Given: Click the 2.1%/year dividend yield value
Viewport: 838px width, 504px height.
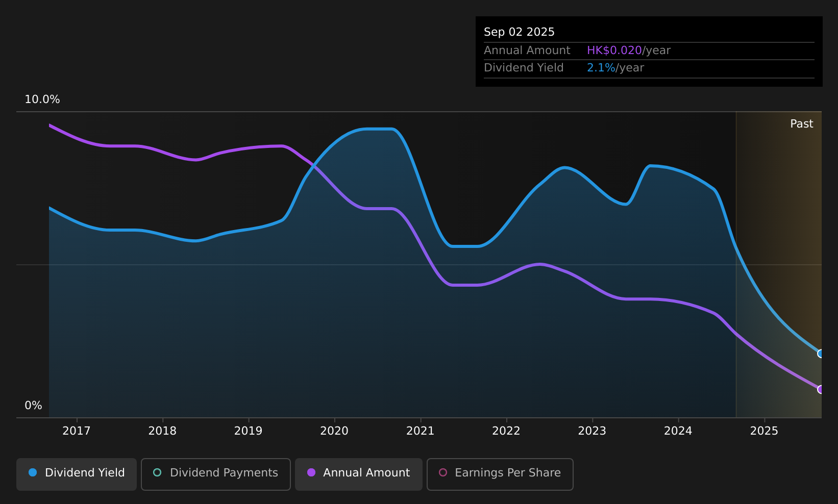Looking at the screenshot, I should click(x=615, y=68).
